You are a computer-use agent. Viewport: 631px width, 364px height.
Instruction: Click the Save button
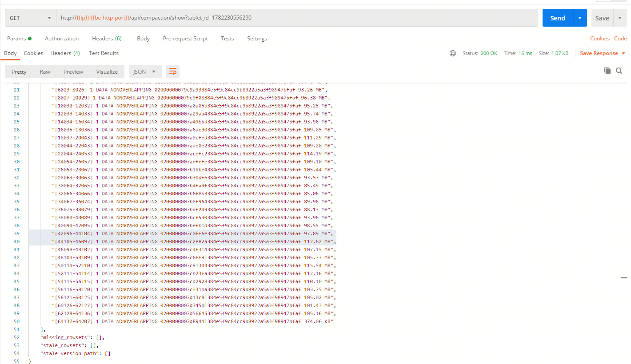pos(602,18)
